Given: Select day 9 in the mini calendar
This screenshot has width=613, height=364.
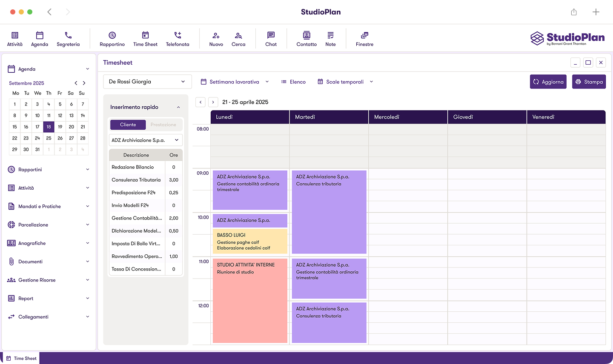Looking at the screenshot, I should click(26, 115).
